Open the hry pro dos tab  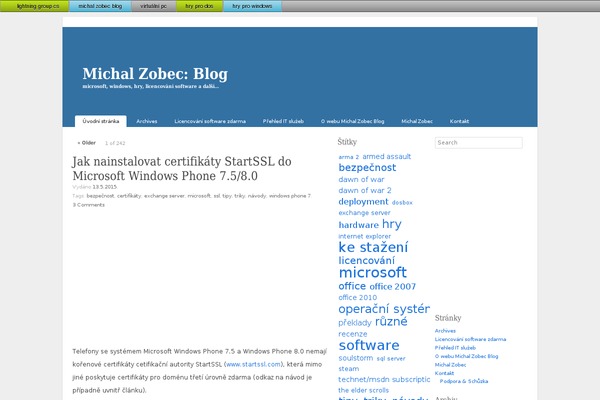[199, 6]
